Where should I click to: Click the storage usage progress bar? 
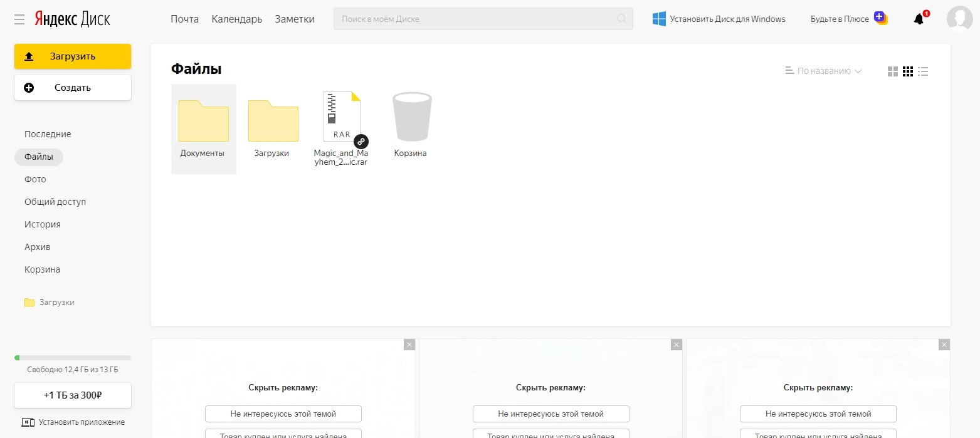tap(73, 358)
